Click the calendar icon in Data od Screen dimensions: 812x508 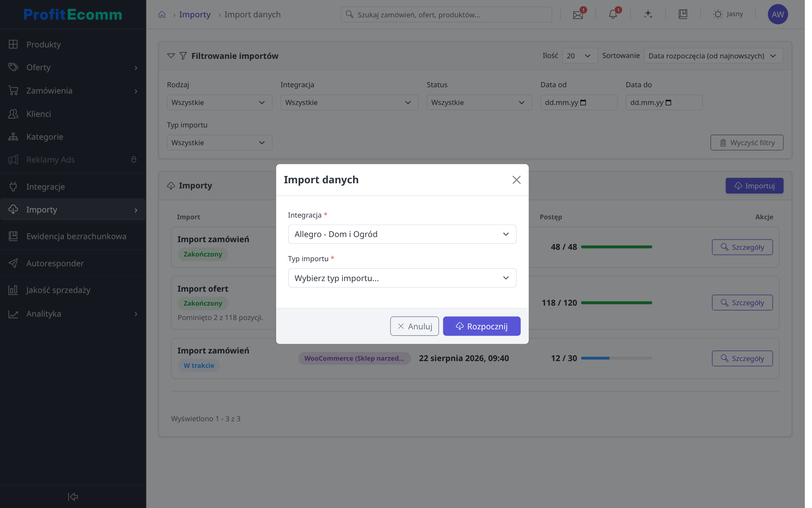583,102
